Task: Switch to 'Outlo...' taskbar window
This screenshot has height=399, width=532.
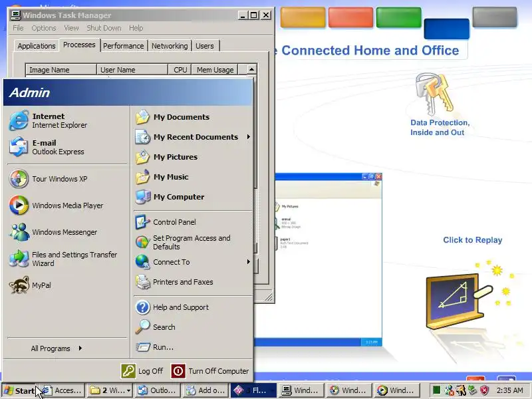Action: click(157, 390)
